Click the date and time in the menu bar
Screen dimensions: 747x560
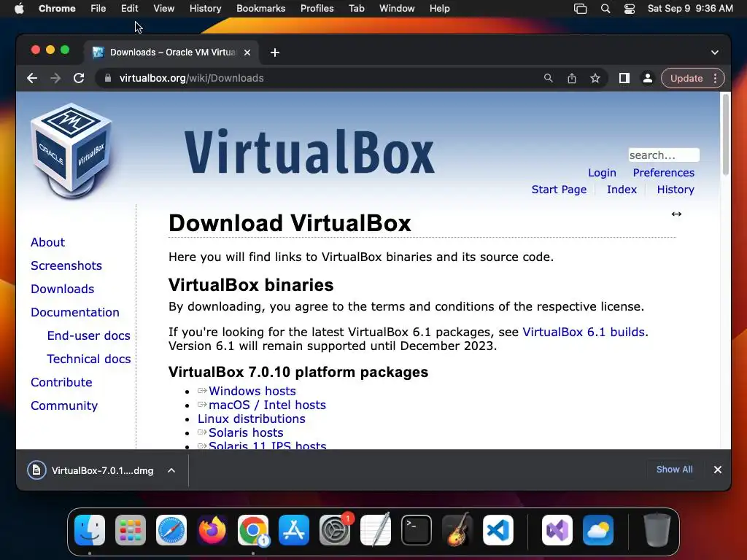click(x=690, y=9)
